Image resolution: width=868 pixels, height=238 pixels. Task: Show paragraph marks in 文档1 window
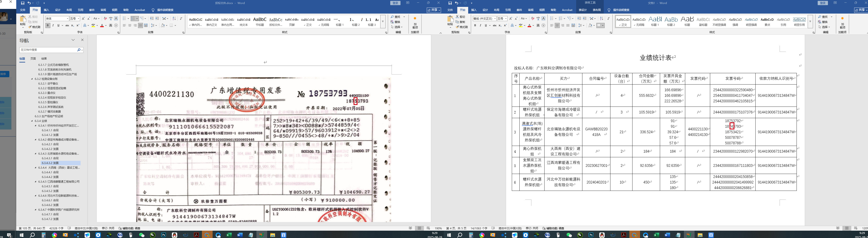pos(609,18)
